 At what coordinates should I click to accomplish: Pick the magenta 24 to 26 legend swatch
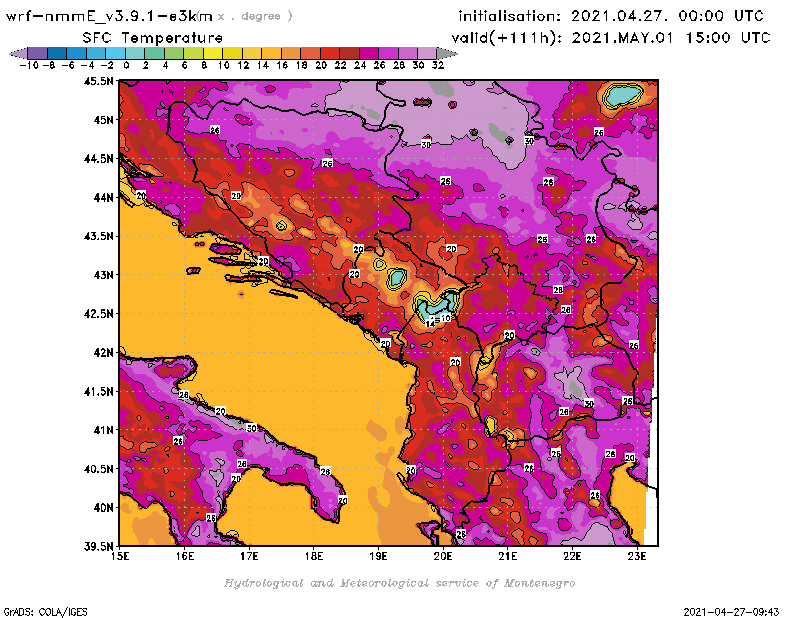368,53
